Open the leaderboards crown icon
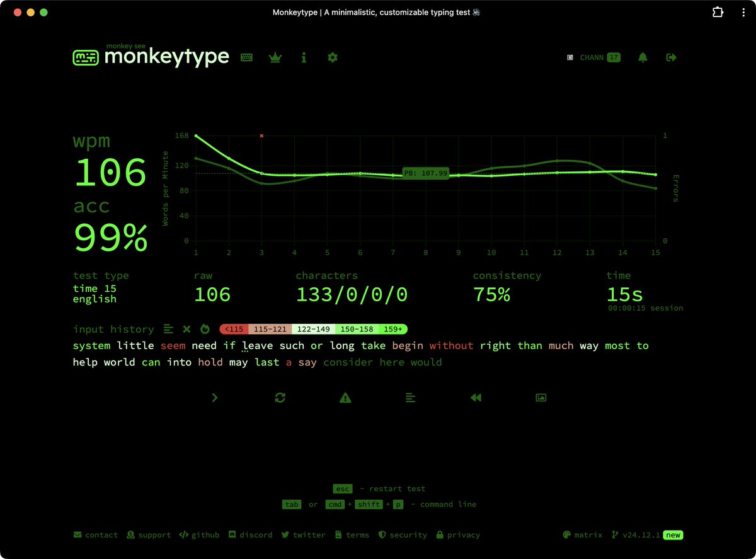 275,57
